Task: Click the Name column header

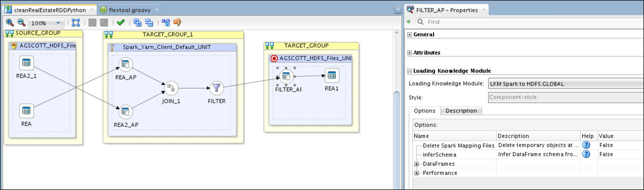Action: point(454,136)
